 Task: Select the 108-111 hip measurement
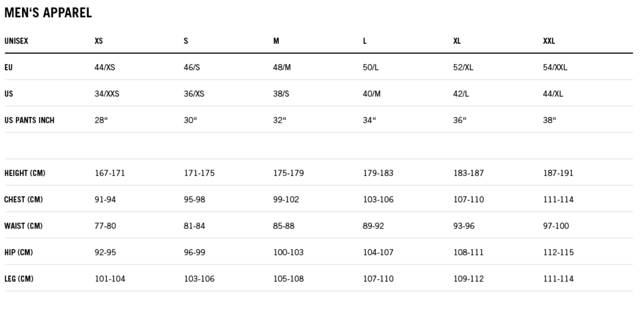[468, 252]
